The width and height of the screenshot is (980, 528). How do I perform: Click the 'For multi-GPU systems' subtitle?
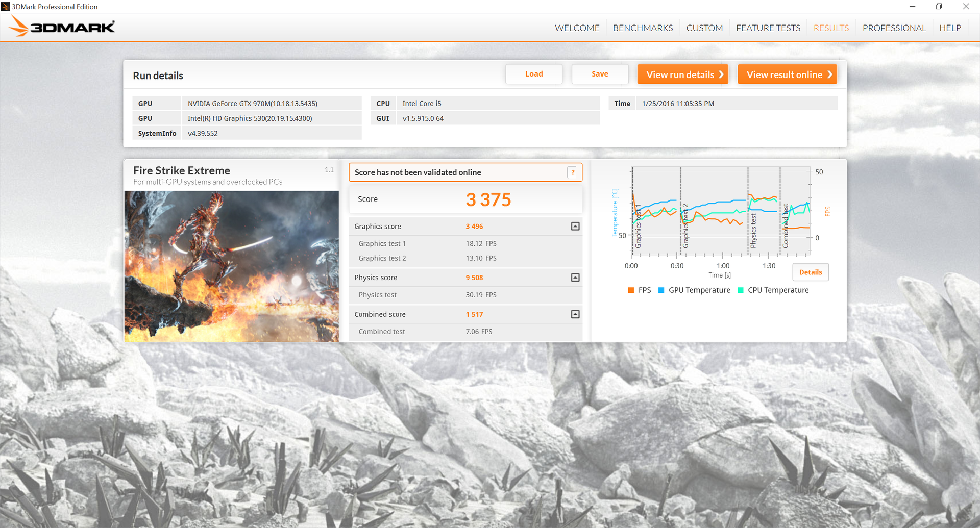click(x=208, y=182)
